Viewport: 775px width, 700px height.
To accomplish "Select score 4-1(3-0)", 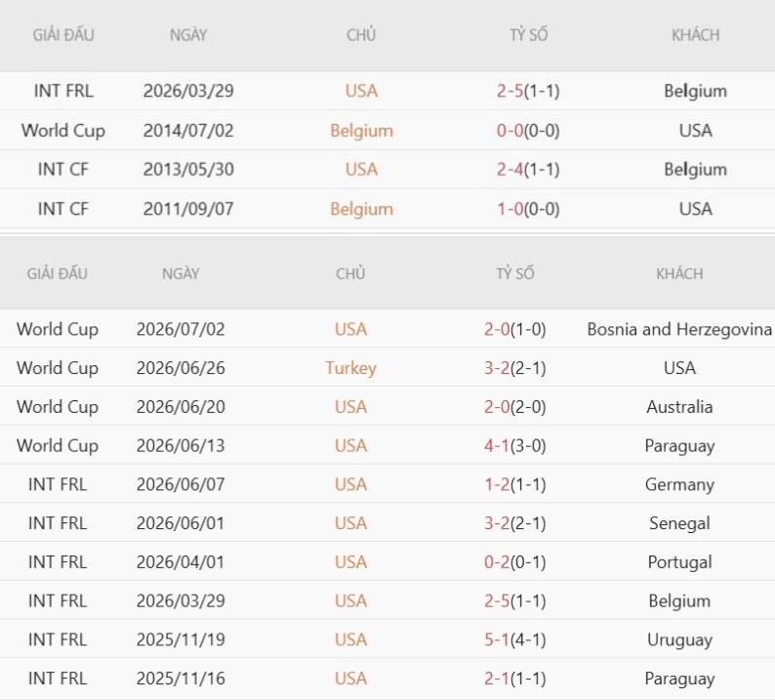I will 515,445.
